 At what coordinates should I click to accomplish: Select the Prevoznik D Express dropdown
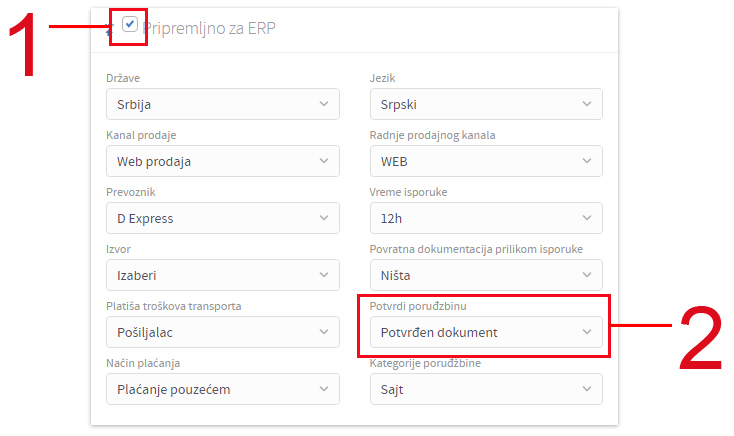[x=223, y=218]
